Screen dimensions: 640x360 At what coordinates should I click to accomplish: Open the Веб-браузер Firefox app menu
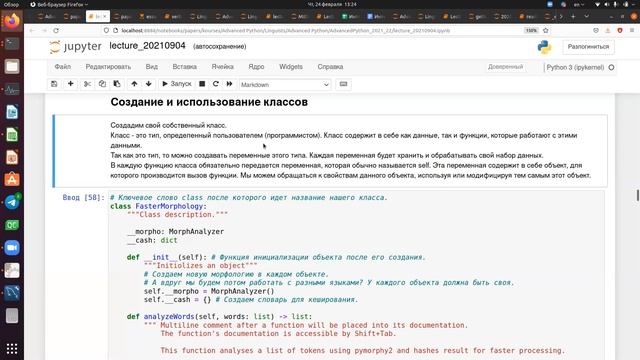point(59,4)
